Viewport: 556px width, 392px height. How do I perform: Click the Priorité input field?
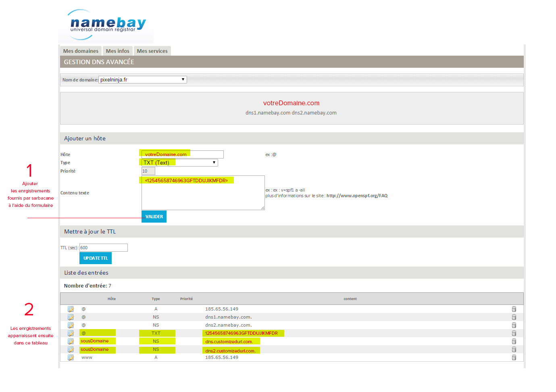(x=148, y=171)
